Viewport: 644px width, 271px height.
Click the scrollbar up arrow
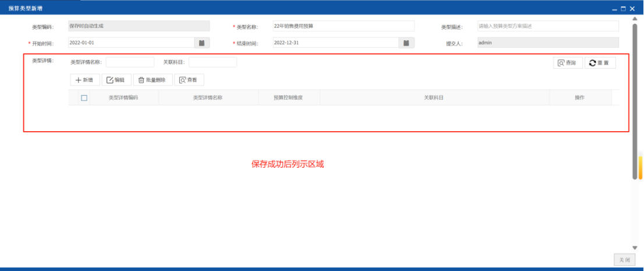pos(635,19)
